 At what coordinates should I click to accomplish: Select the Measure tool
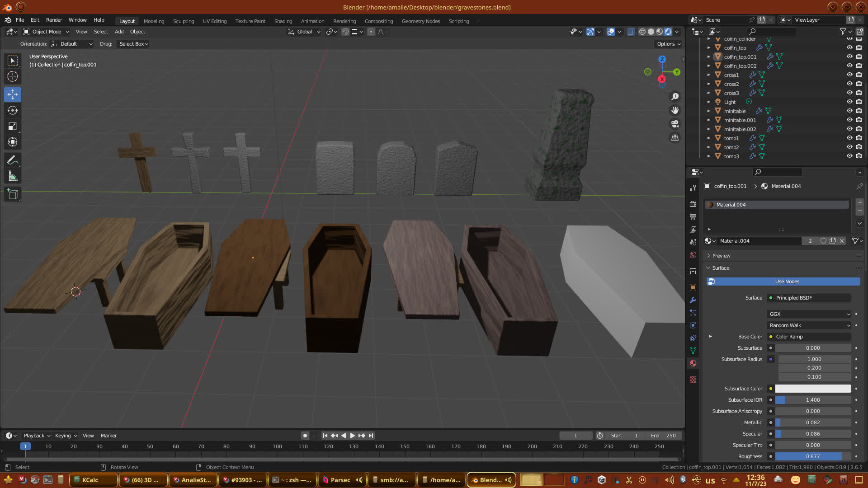point(13,176)
